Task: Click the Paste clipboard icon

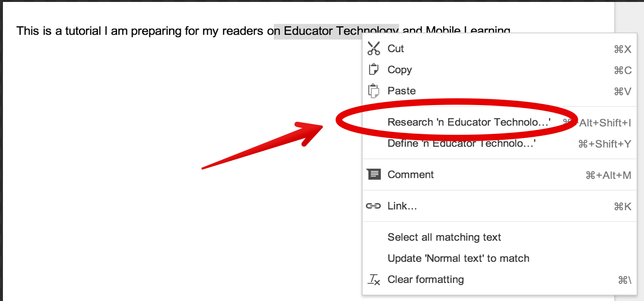Action: click(373, 91)
